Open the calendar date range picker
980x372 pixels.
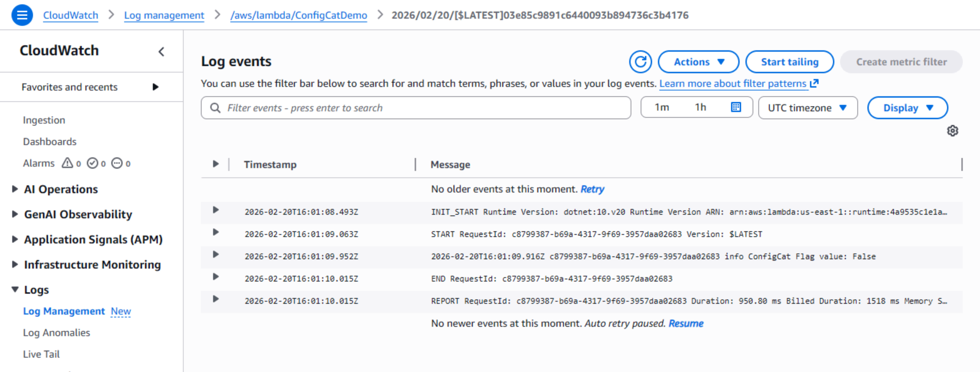736,107
